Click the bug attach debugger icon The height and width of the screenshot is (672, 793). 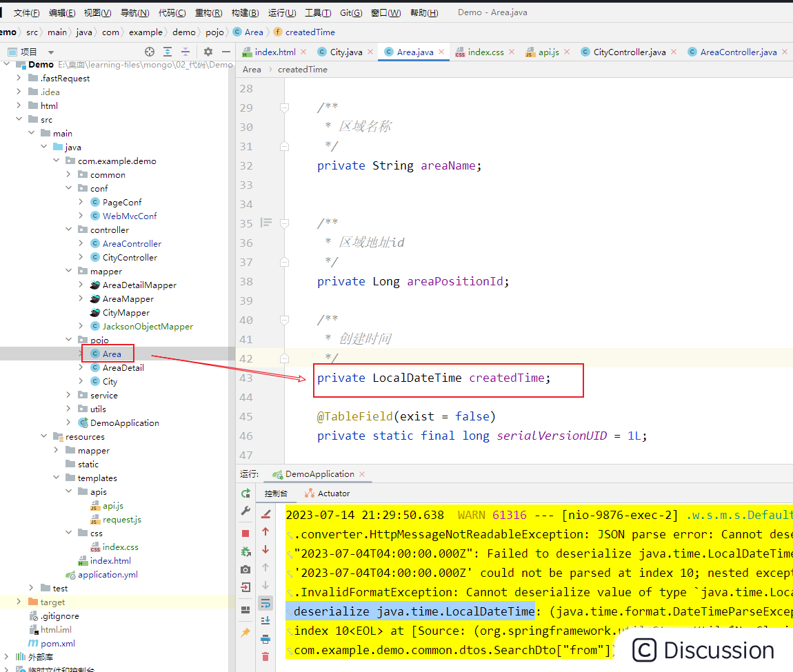coord(245,551)
